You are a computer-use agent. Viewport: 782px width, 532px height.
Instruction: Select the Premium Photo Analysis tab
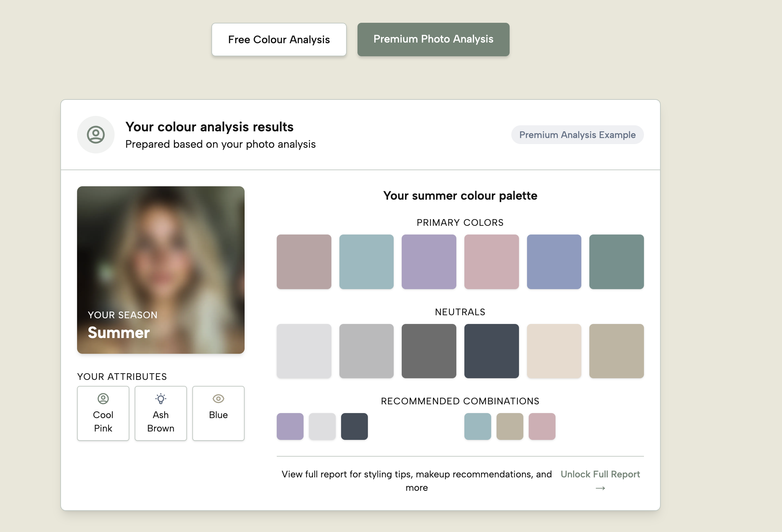tap(433, 40)
